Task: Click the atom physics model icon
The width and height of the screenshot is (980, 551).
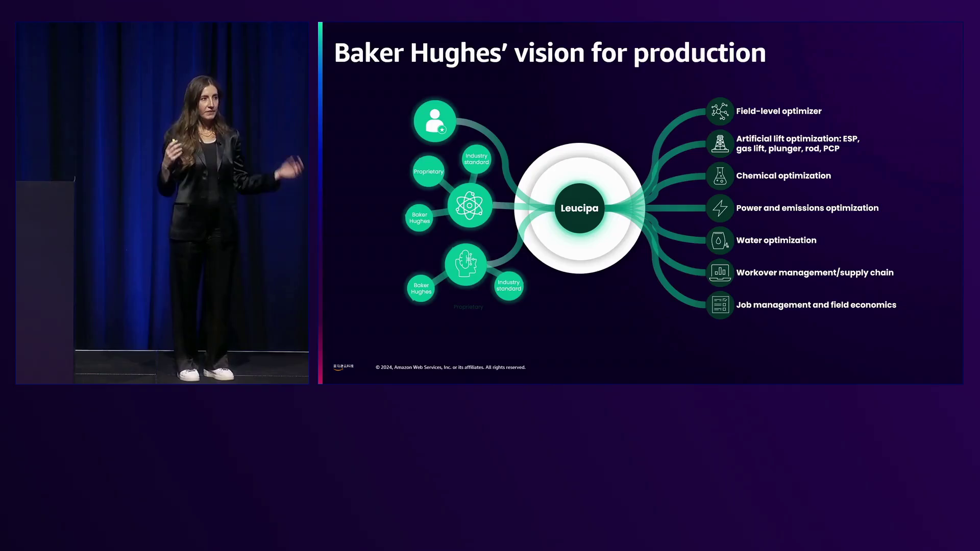Action: [470, 206]
